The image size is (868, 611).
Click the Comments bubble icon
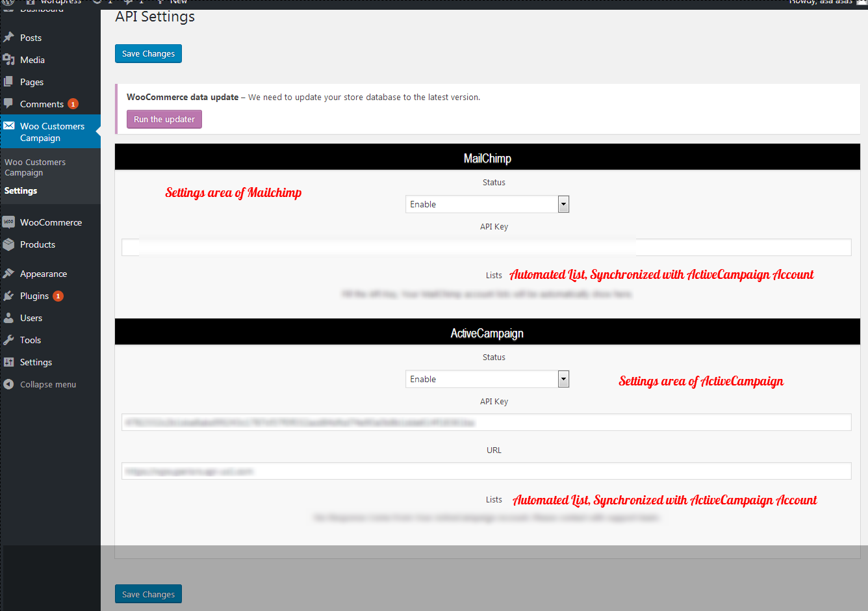(x=8, y=104)
